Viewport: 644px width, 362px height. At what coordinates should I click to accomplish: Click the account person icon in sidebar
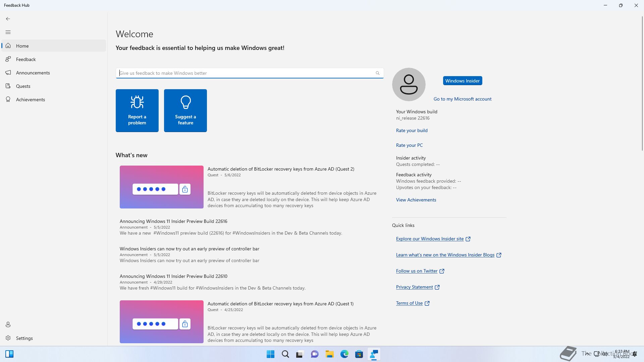[8, 324]
